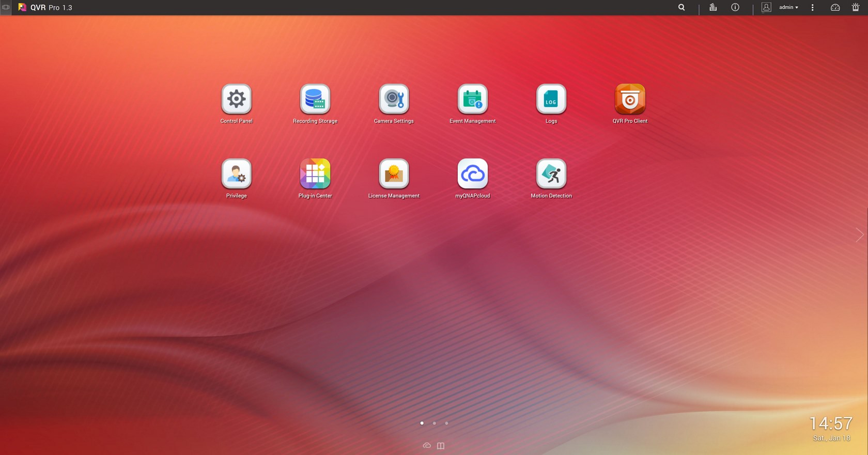Open the Privilege settings app

[x=237, y=174]
